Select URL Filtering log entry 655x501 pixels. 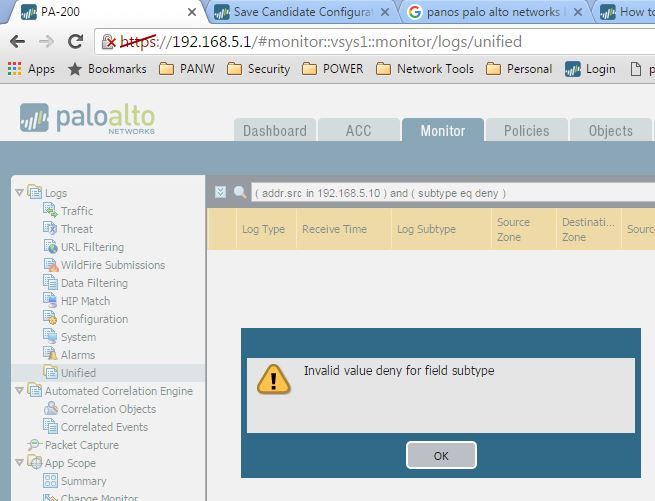point(92,247)
